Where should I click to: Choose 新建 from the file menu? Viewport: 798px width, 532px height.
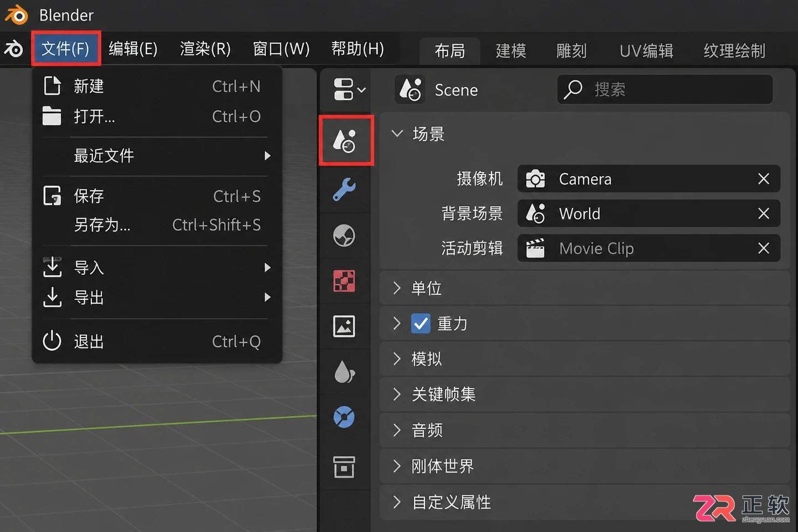tap(157, 86)
